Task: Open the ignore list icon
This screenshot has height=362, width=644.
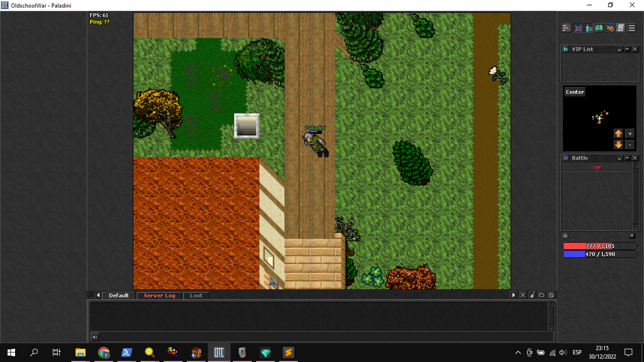Action: click(x=551, y=295)
